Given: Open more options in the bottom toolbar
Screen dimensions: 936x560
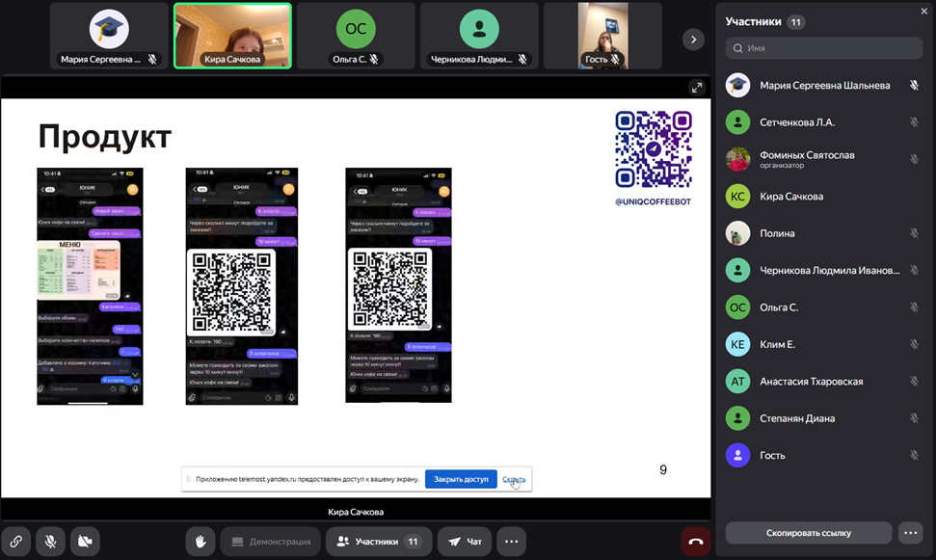Looking at the screenshot, I should [x=512, y=542].
